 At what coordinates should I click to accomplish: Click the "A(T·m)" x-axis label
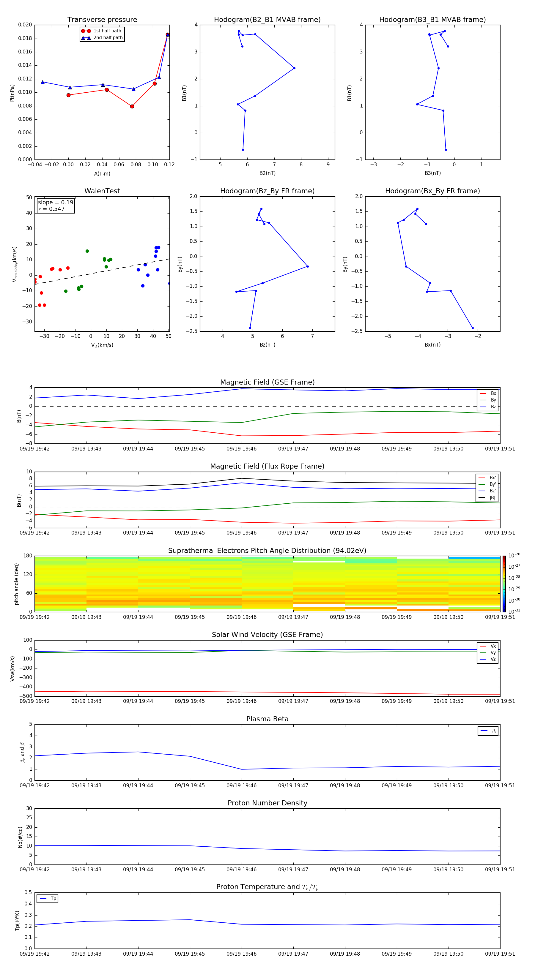[102, 174]
